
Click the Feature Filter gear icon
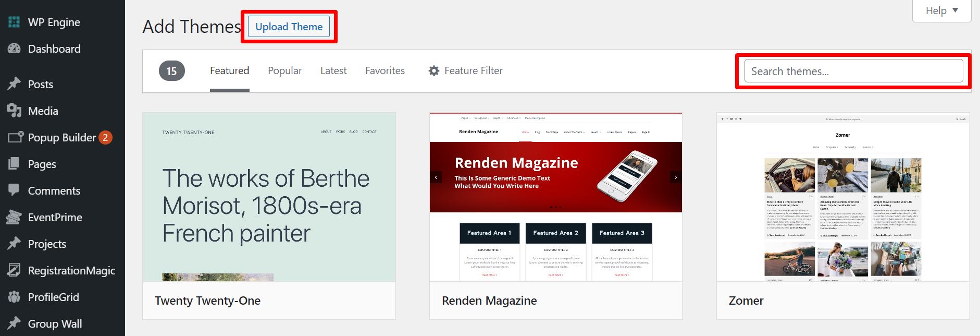coord(434,70)
